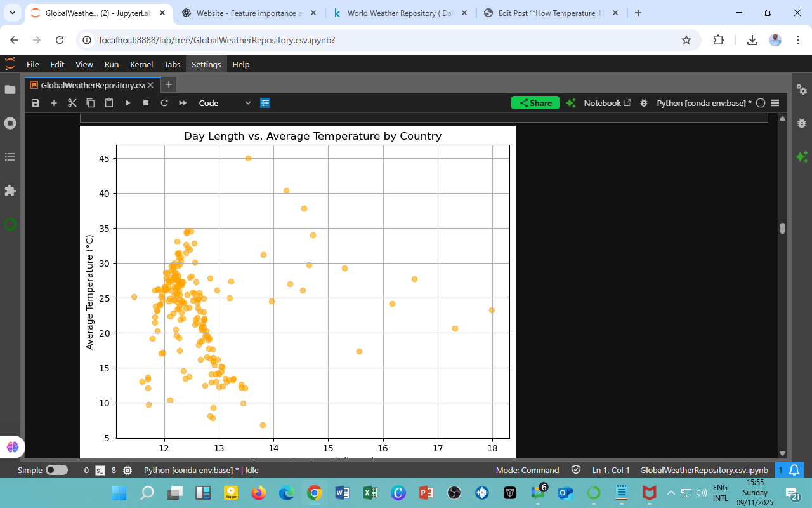
Task: Enable the debugger bug icon in toolbar
Action: (x=644, y=103)
